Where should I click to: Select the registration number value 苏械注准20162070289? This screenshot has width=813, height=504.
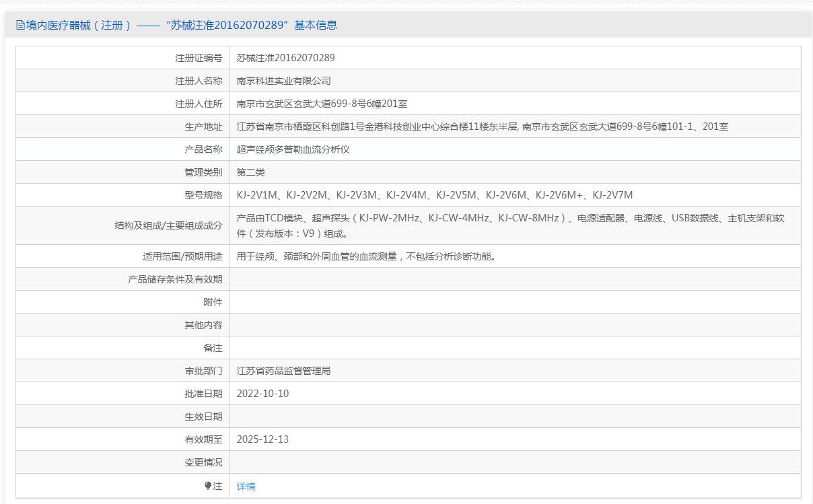[285, 58]
